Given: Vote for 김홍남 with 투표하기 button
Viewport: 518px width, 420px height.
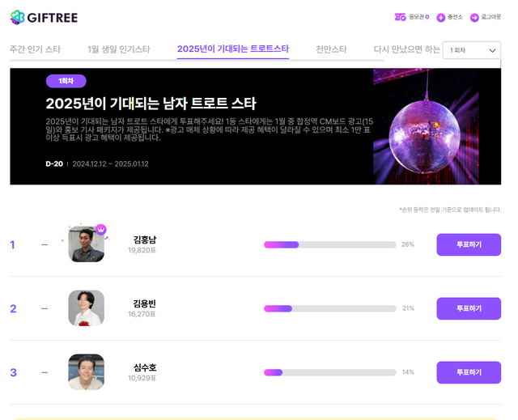Looking at the screenshot, I should (x=469, y=244).
